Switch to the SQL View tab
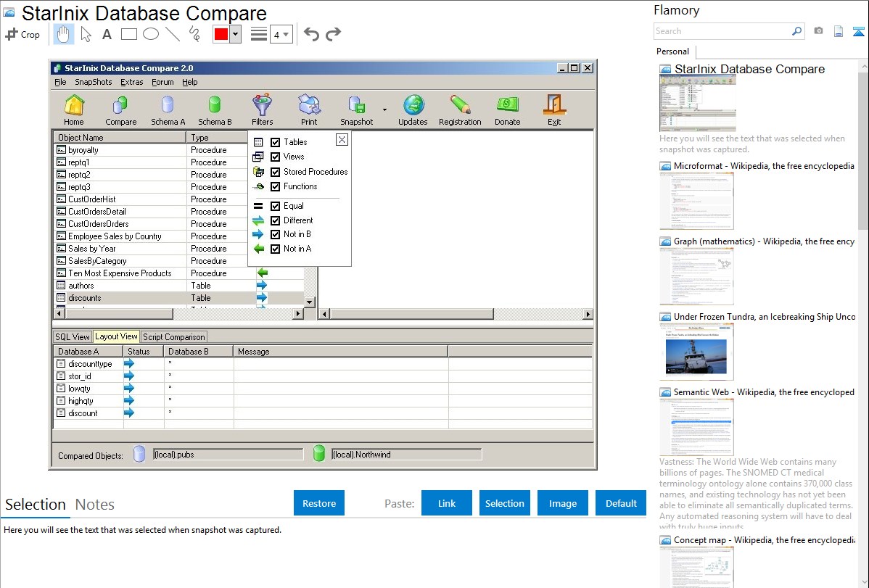This screenshot has height=588, width=869. [x=72, y=337]
